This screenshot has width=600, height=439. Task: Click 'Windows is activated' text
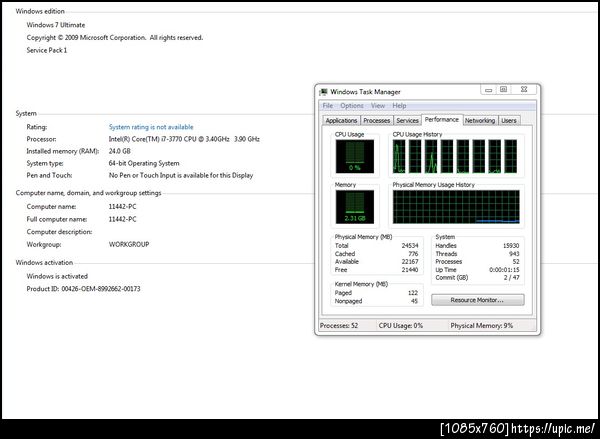57,276
